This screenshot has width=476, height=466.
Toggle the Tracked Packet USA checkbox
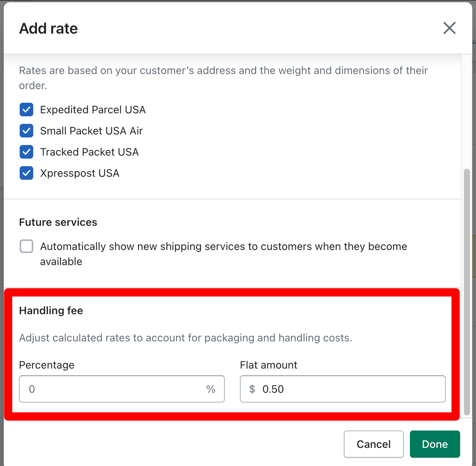pos(26,152)
